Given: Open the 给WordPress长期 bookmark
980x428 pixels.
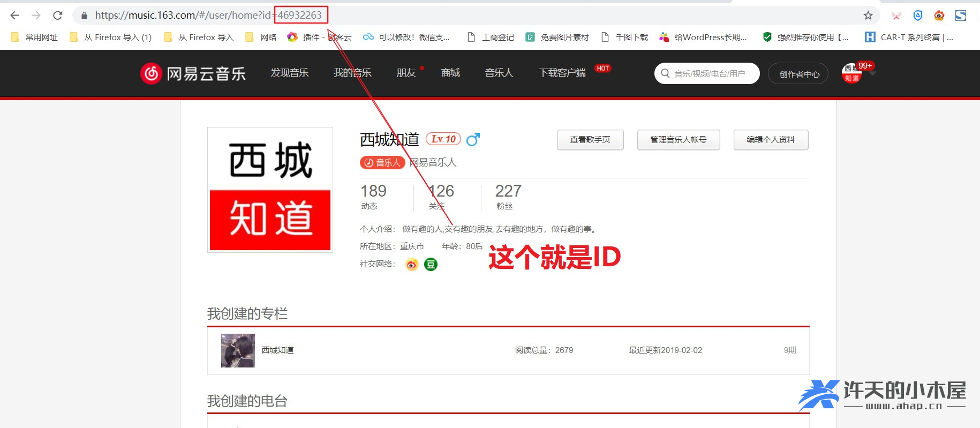Looking at the screenshot, I should pos(703,37).
